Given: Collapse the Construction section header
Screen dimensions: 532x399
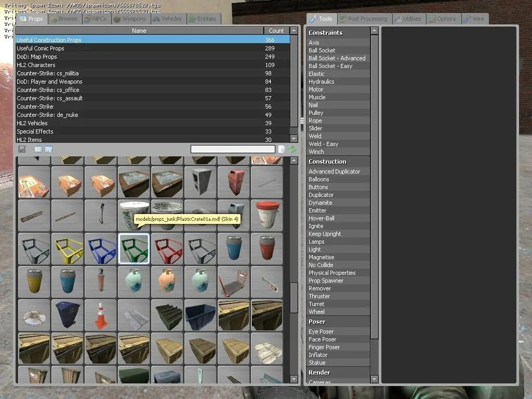Looking at the screenshot, I should (338, 162).
